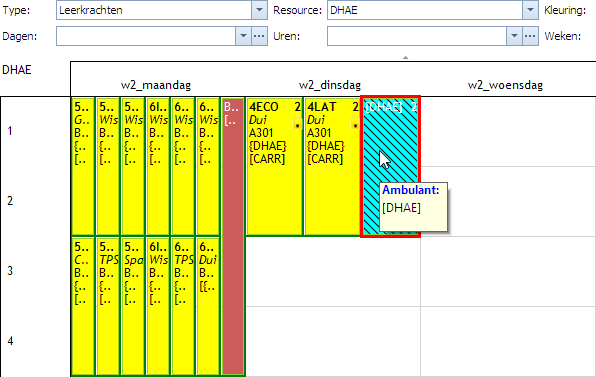The width and height of the screenshot is (596, 377).
Task: Open the Resource dropdown arrow
Action: coord(530,10)
